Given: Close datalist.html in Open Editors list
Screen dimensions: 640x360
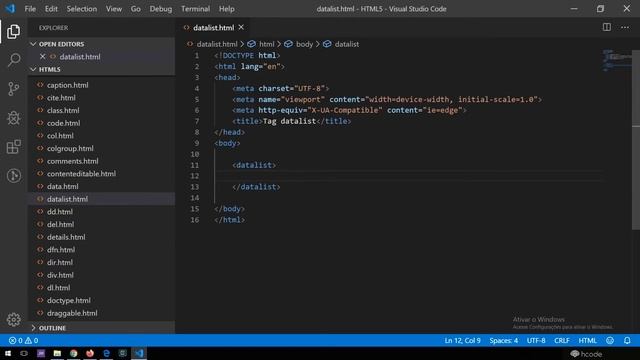Looking at the screenshot, I should click(42, 56).
